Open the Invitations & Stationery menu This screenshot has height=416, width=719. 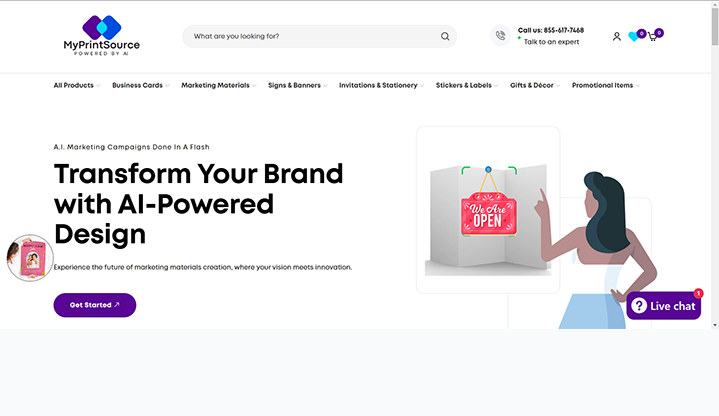click(382, 85)
